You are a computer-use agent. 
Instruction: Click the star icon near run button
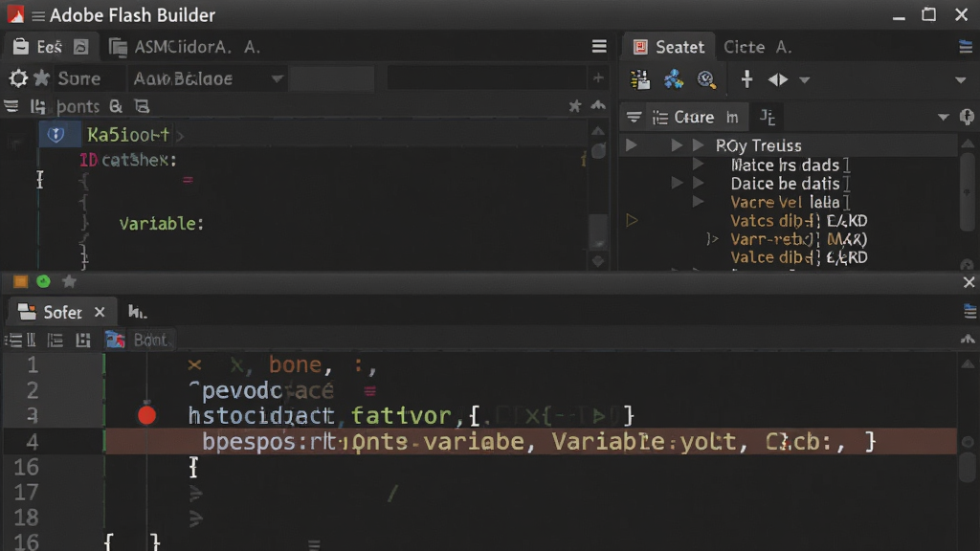(69, 282)
